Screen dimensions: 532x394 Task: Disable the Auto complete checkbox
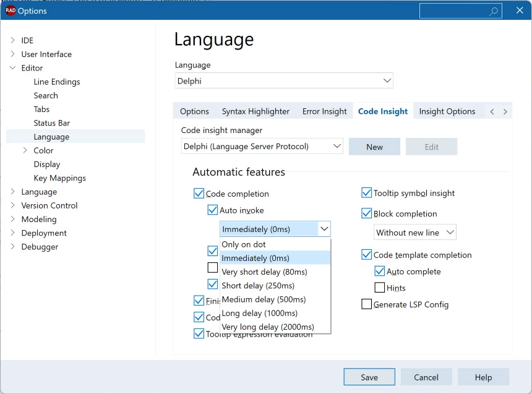click(x=380, y=272)
